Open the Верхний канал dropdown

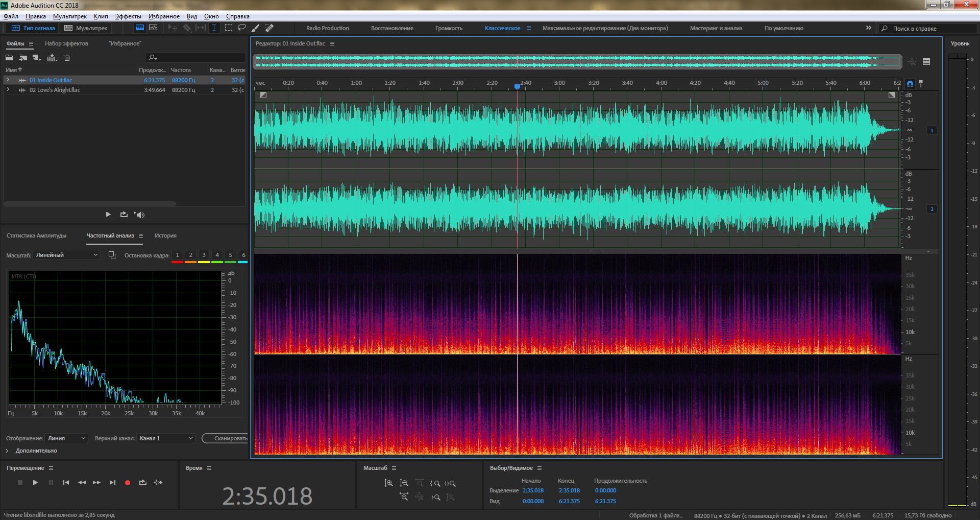166,438
